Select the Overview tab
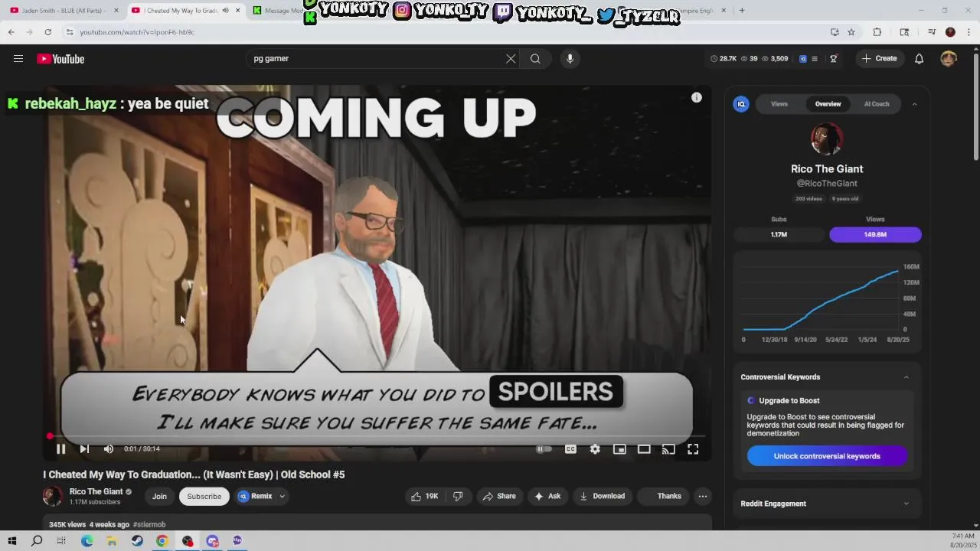 point(828,104)
